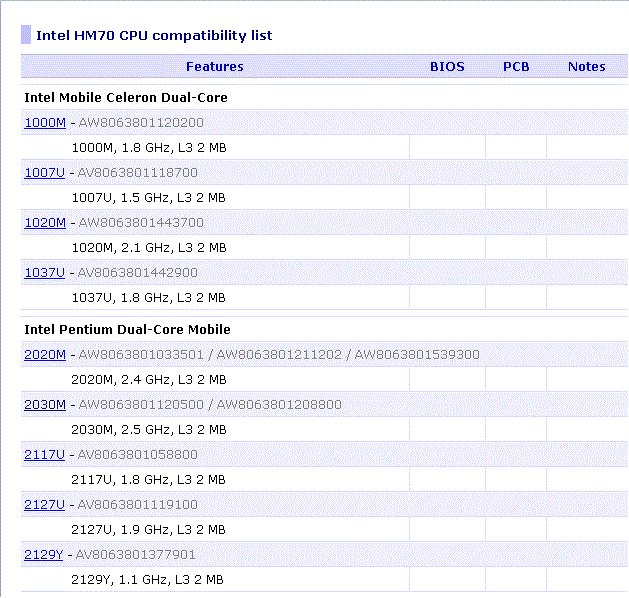
Task: Open the 2127U processor link
Action: tap(45, 504)
